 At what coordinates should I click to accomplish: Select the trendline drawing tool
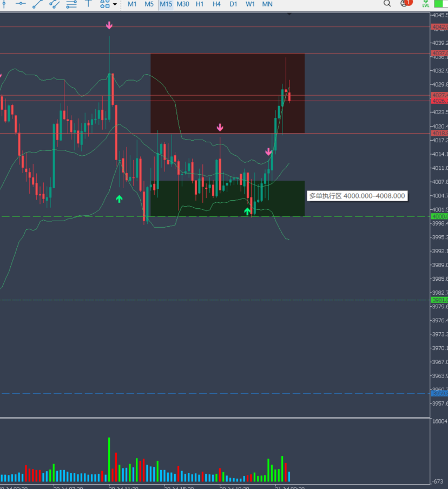pyautogui.click(x=38, y=4)
